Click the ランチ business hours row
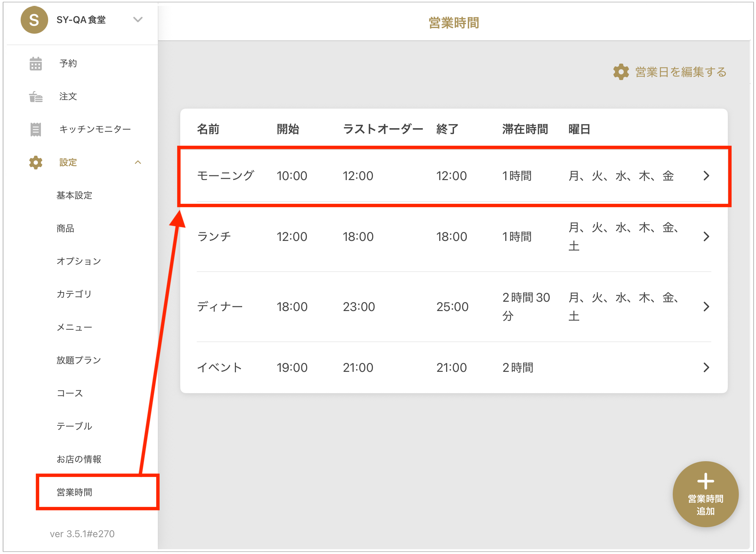756x554 pixels. tap(378, 236)
